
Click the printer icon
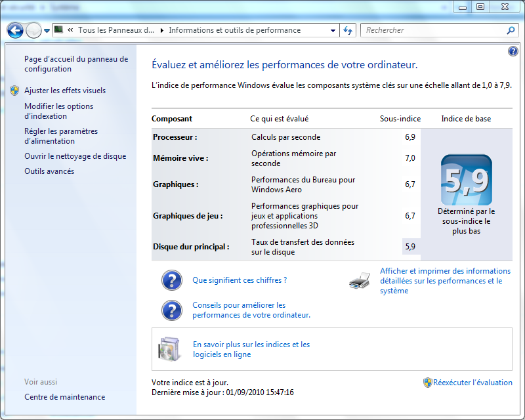coord(360,281)
